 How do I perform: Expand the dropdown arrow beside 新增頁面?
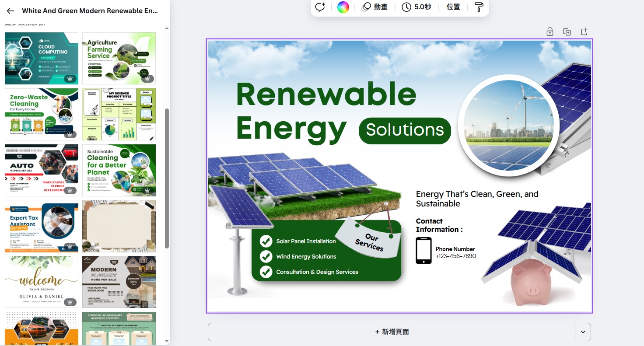click(x=583, y=332)
